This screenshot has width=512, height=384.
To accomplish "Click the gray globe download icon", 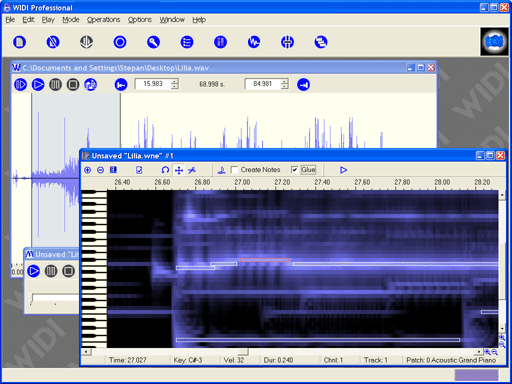I will (x=86, y=42).
